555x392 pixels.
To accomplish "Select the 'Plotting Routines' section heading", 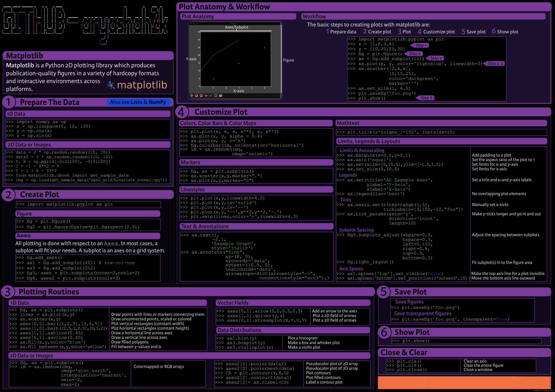I will pos(49,292).
